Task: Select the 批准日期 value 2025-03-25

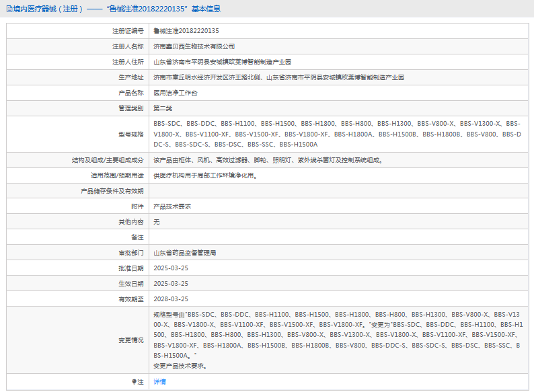Action: coord(171,268)
